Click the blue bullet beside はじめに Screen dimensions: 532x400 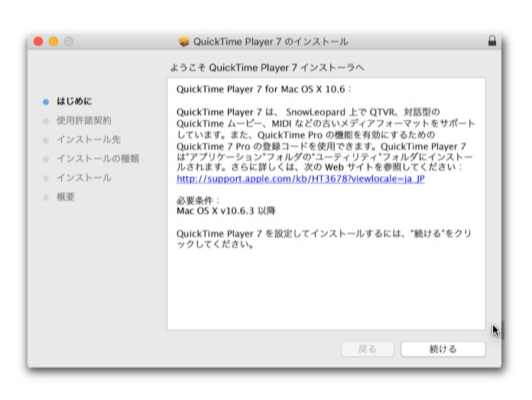46,101
